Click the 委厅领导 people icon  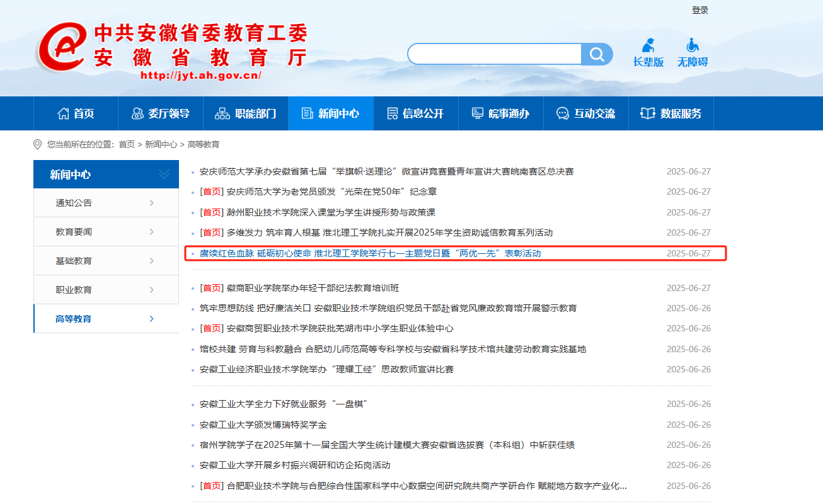[x=137, y=113]
